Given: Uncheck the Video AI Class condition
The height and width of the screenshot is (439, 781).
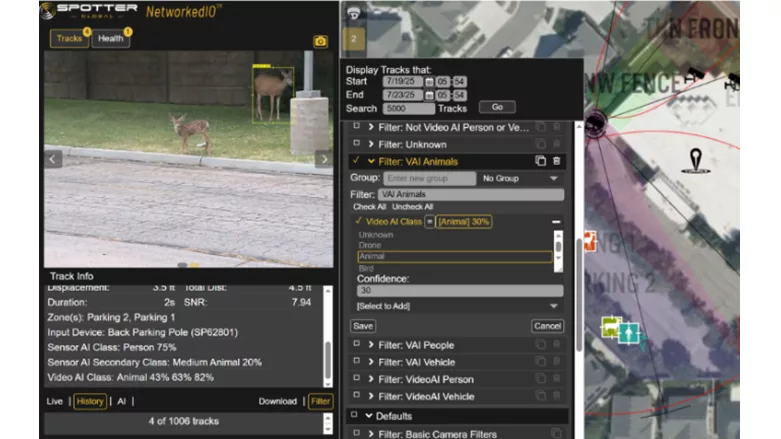Looking at the screenshot, I should (x=358, y=221).
